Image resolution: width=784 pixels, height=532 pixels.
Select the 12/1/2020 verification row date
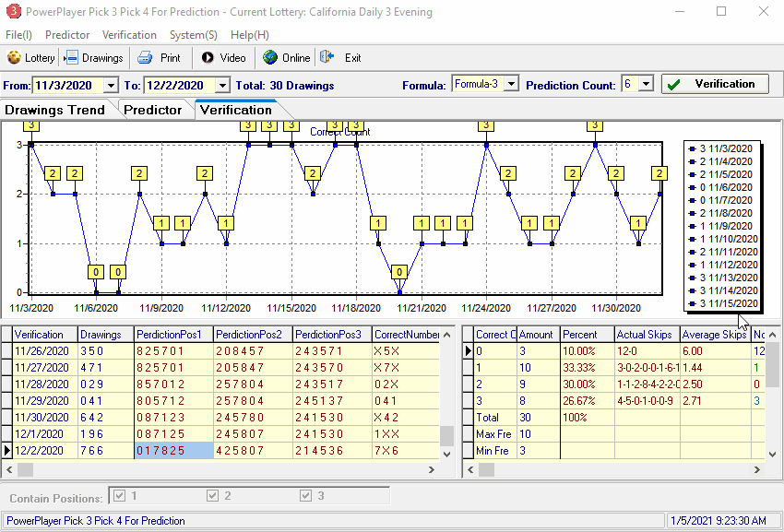(x=45, y=433)
